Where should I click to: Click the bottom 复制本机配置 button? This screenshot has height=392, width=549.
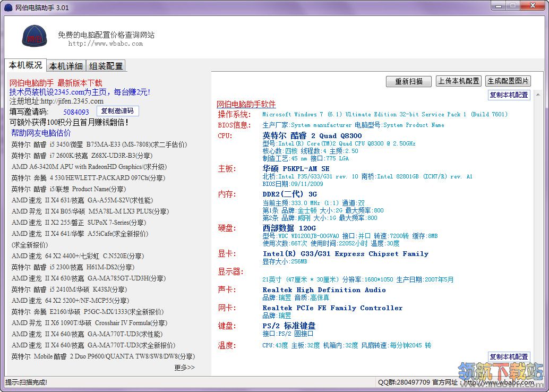(x=509, y=356)
